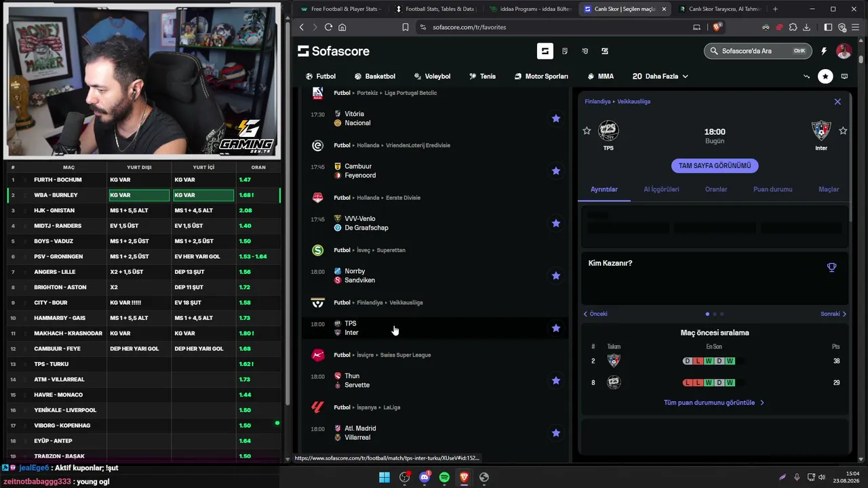
Task: Open the Brave browser taskbar icon
Action: pos(464,477)
